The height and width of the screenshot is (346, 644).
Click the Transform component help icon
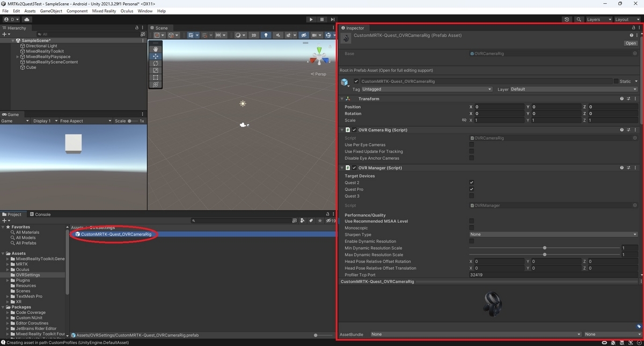point(622,99)
